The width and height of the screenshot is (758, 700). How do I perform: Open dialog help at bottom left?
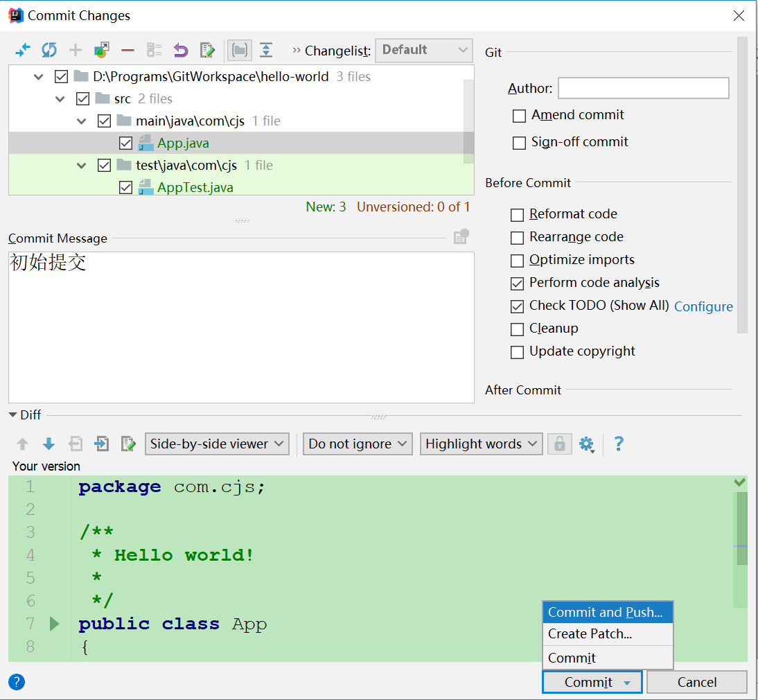(x=17, y=682)
